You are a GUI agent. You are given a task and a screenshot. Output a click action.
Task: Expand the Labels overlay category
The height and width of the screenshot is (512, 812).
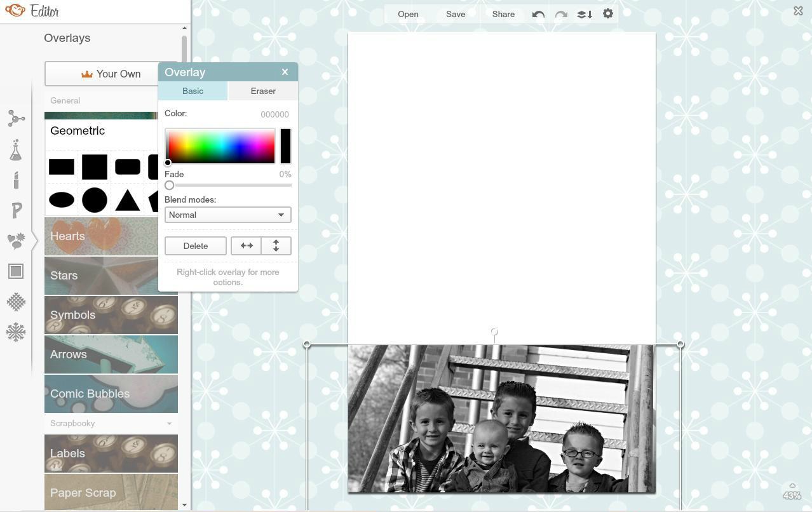click(x=111, y=454)
